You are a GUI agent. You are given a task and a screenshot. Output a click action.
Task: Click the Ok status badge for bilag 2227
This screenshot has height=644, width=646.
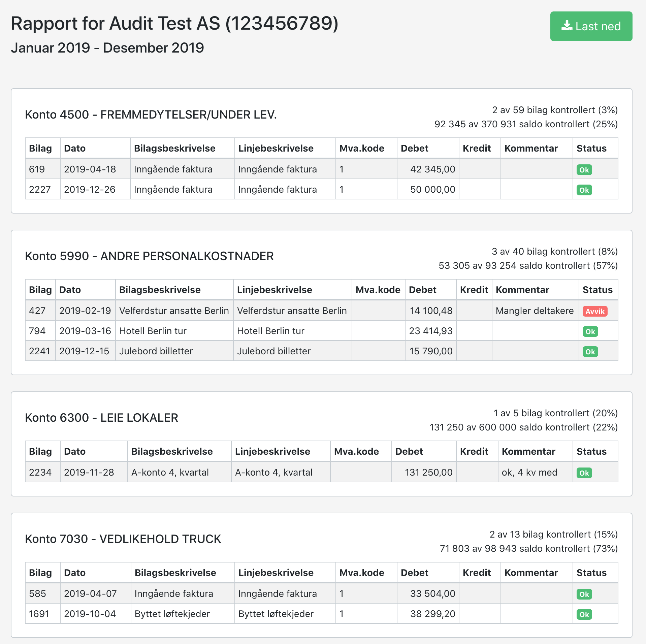click(584, 190)
